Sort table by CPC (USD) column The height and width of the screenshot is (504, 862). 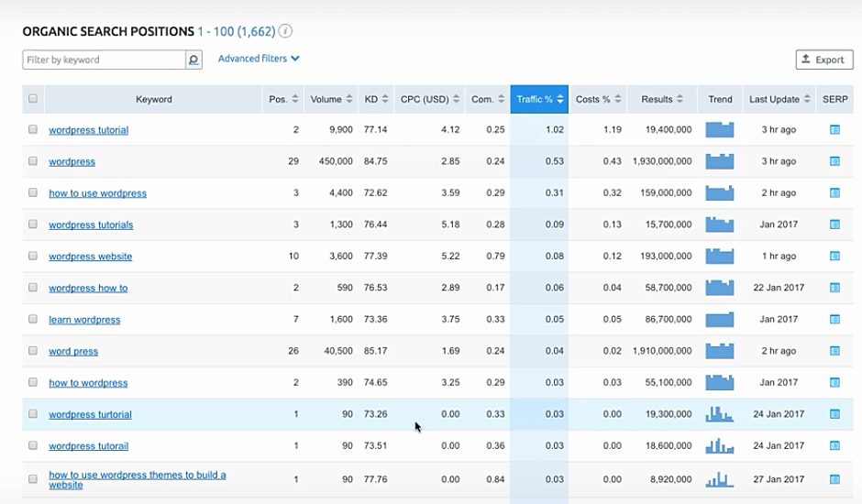pyautogui.click(x=429, y=99)
